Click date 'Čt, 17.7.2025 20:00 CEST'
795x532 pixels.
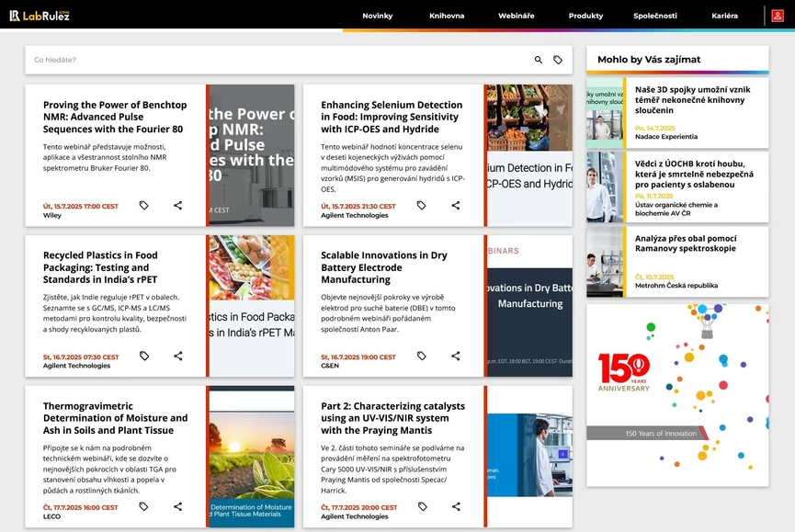[359, 508]
